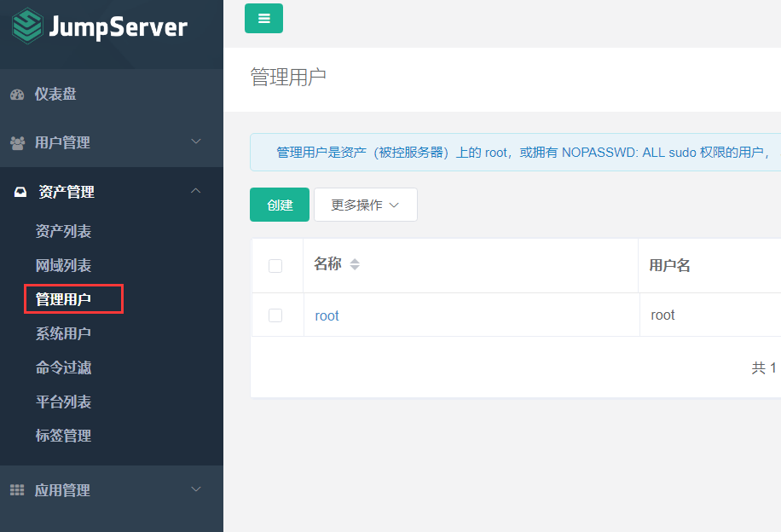Click the JumpServer logo icon
The image size is (781, 532).
[27, 26]
